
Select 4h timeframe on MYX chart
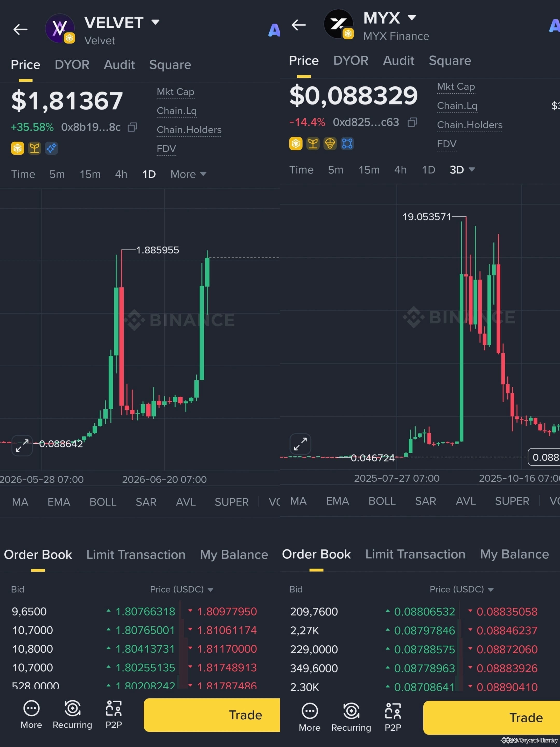[400, 170]
